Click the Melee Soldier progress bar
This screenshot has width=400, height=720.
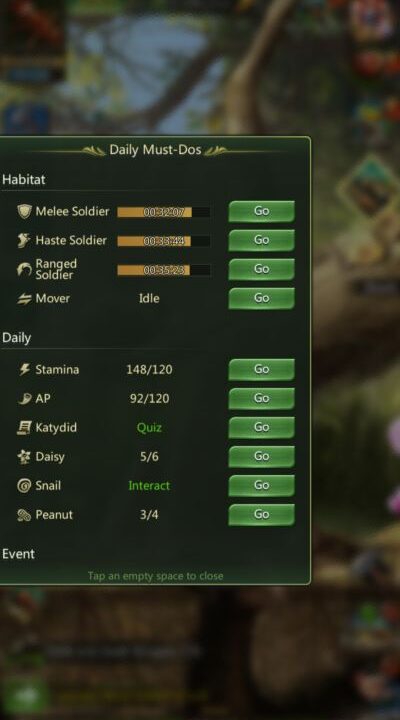[164, 212]
